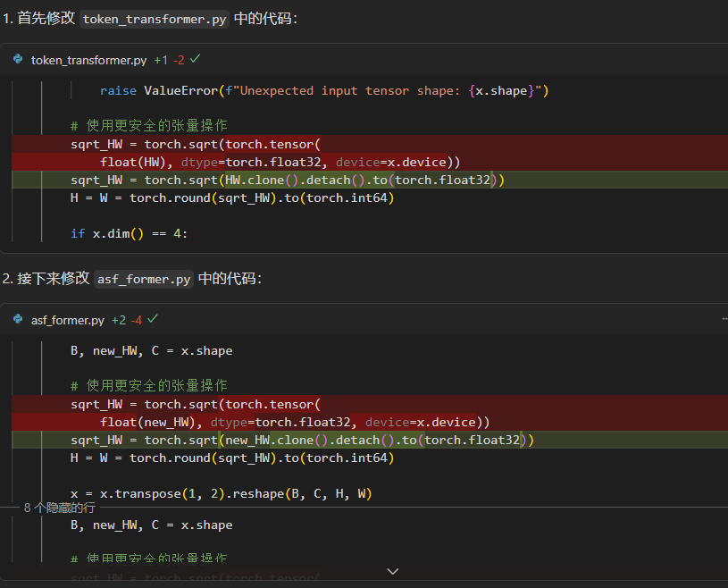
Task: Click removed line 'float(HW), dtype=torch.float32'
Action: pos(370,162)
